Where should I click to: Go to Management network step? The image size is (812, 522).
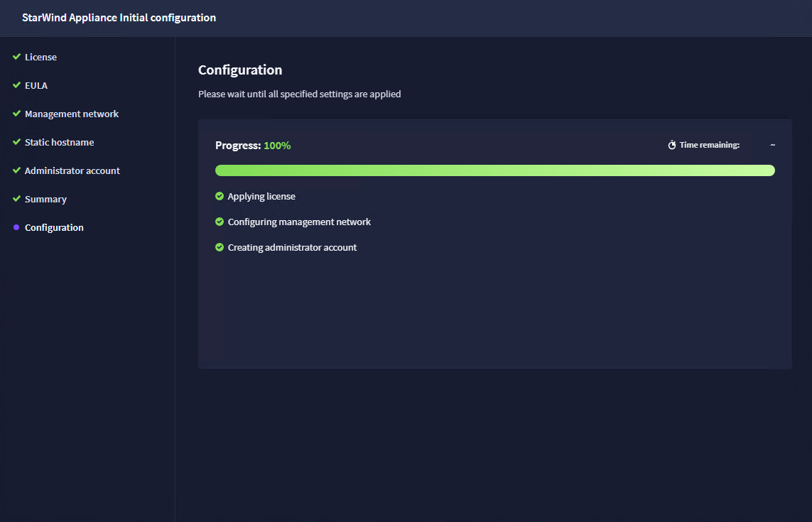72,114
